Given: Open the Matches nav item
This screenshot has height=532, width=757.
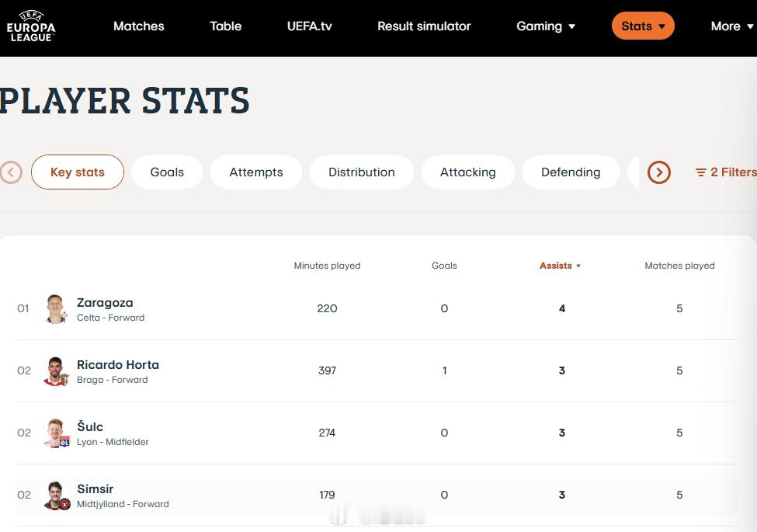Looking at the screenshot, I should (x=138, y=26).
